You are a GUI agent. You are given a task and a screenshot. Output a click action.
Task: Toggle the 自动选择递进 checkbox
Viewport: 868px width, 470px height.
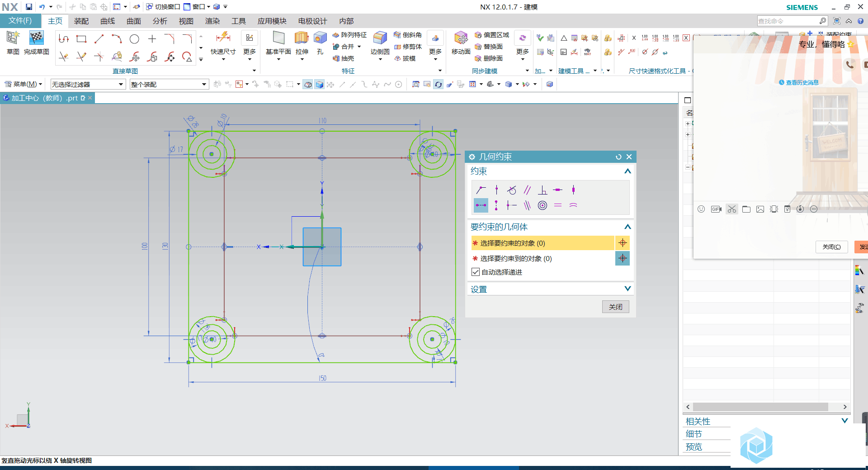click(x=475, y=272)
